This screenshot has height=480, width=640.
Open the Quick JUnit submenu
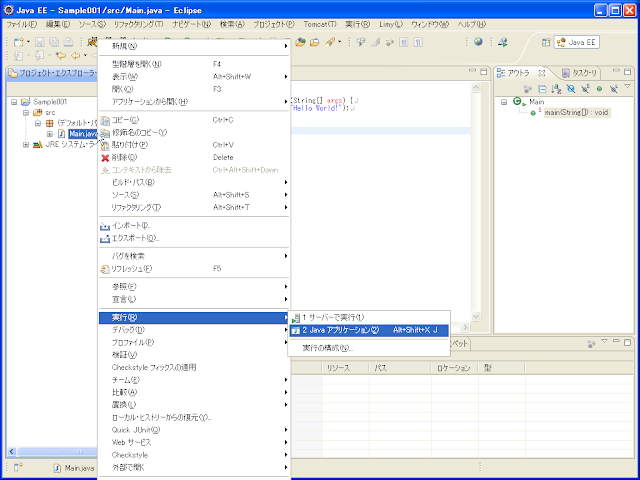194,430
